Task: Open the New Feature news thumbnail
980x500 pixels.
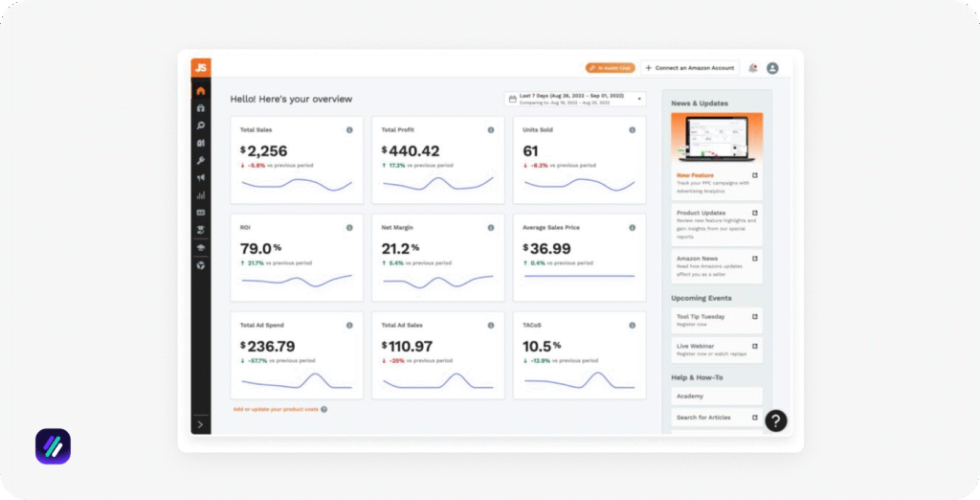Action: [x=717, y=138]
